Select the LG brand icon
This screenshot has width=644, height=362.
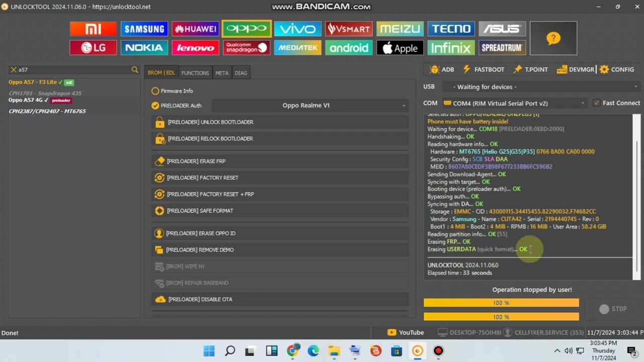point(93,48)
